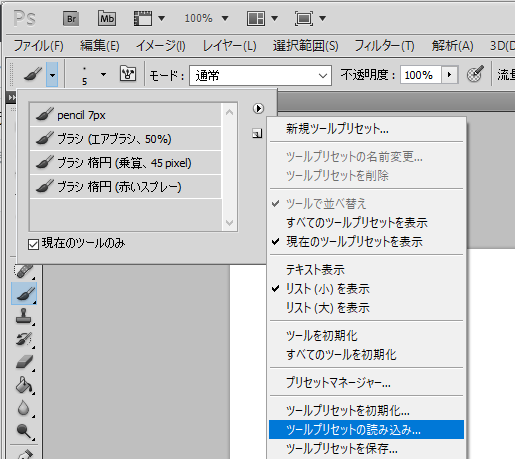The width and height of the screenshot is (515, 459).
Task: Expand the Screen Mode dropdown arrow
Action: (x=322, y=18)
